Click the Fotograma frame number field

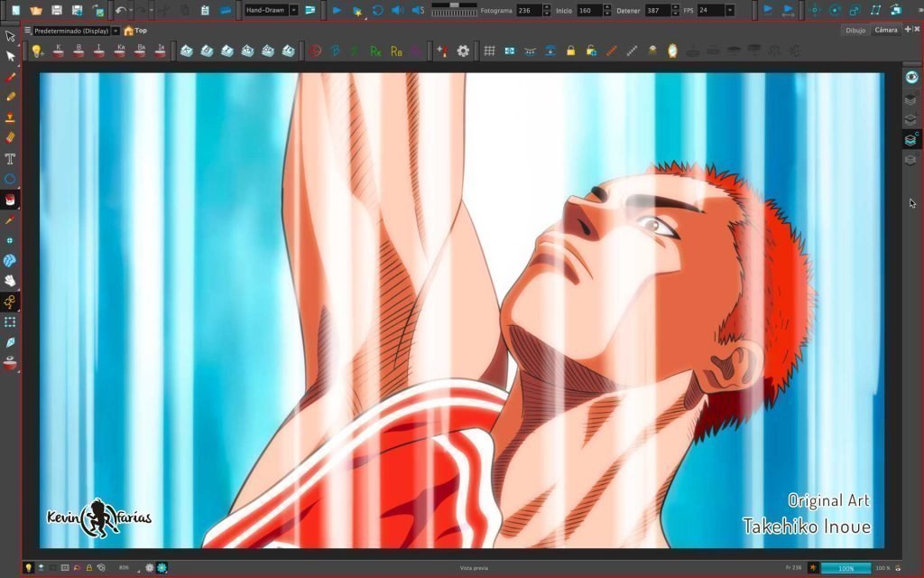point(529,10)
